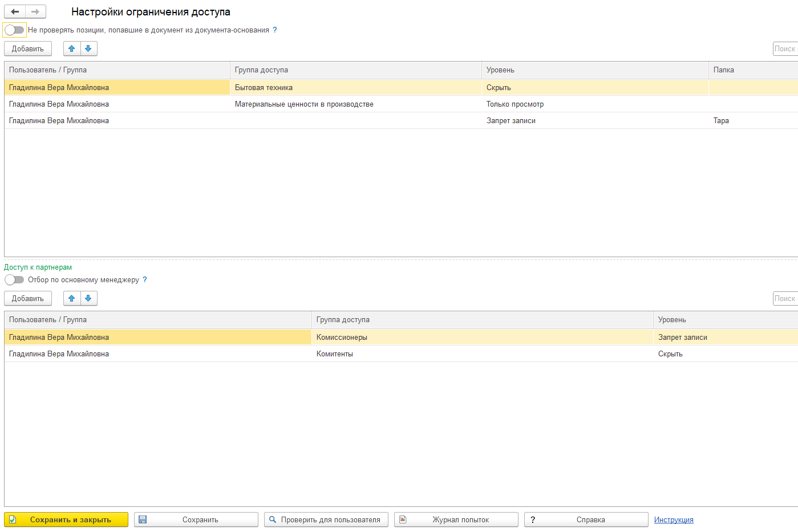Click 'Скрыть' level in Комитенты row
The width and height of the screenshot is (798, 532).
pos(726,354)
